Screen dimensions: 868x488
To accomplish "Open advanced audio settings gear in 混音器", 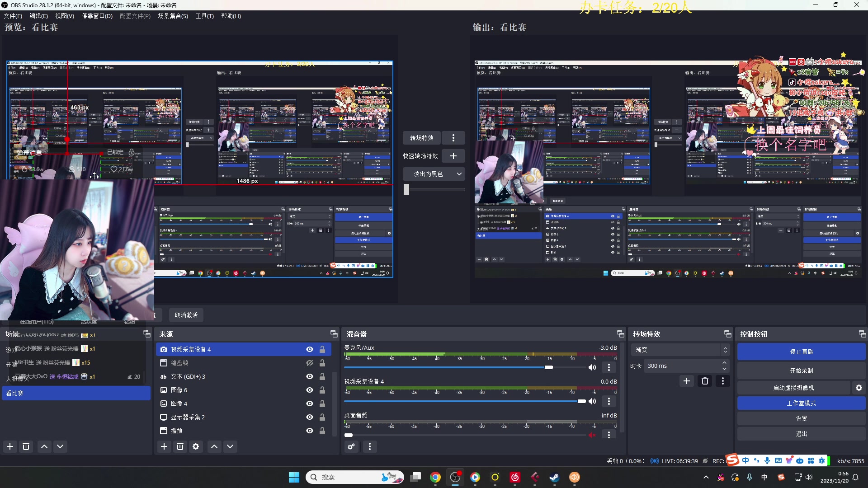I will click(351, 446).
